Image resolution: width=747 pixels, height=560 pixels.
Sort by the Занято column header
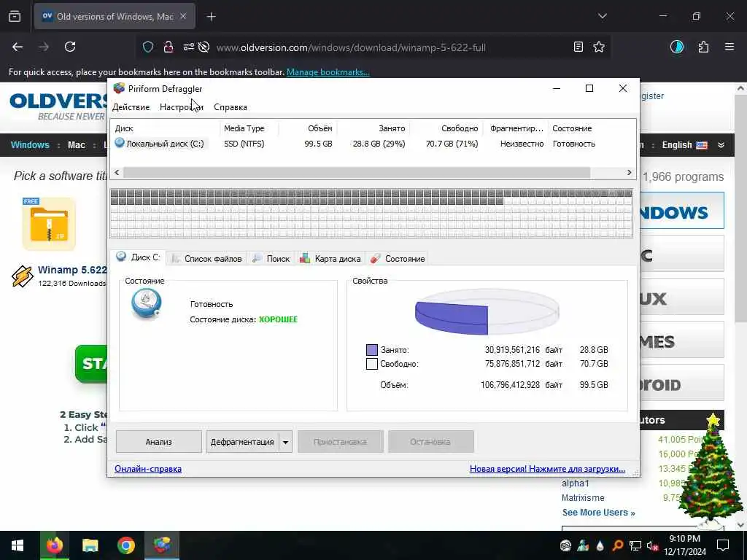(x=373, y=128)
